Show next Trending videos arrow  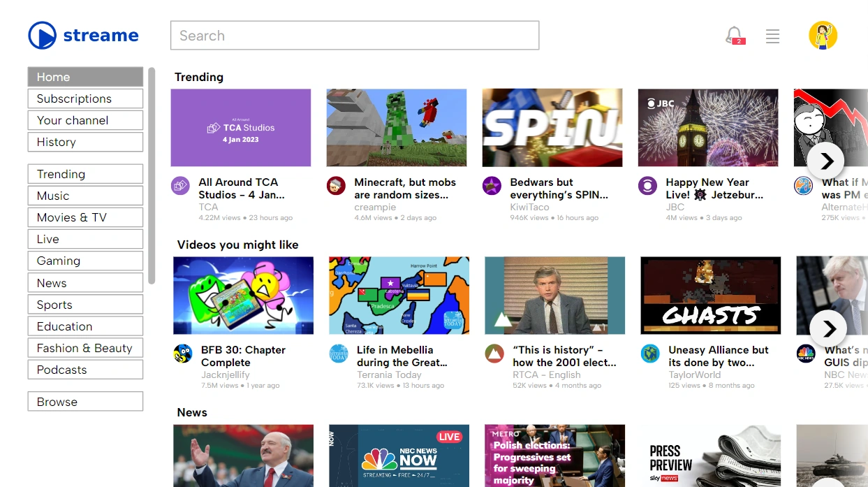[x=826, y=161]
